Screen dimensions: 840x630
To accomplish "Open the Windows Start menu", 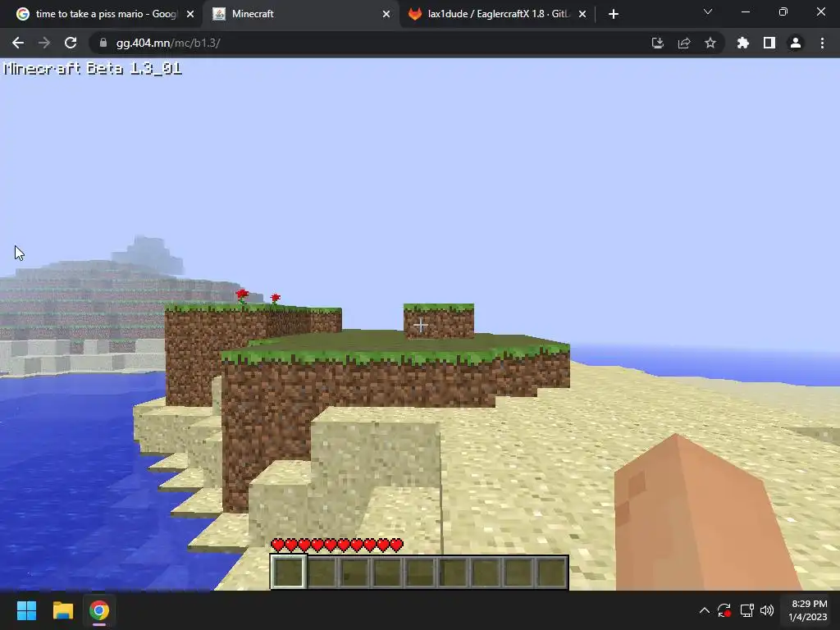I will (x=26, y=610).
